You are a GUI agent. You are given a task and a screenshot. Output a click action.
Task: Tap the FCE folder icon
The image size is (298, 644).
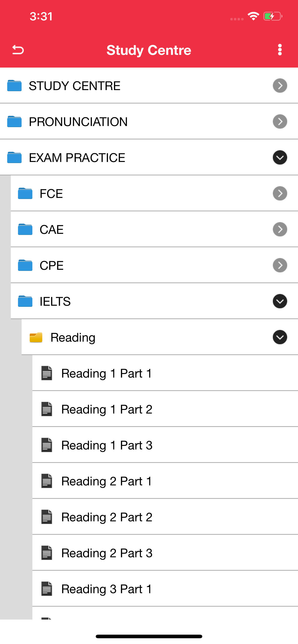click(x=25, y=193)
